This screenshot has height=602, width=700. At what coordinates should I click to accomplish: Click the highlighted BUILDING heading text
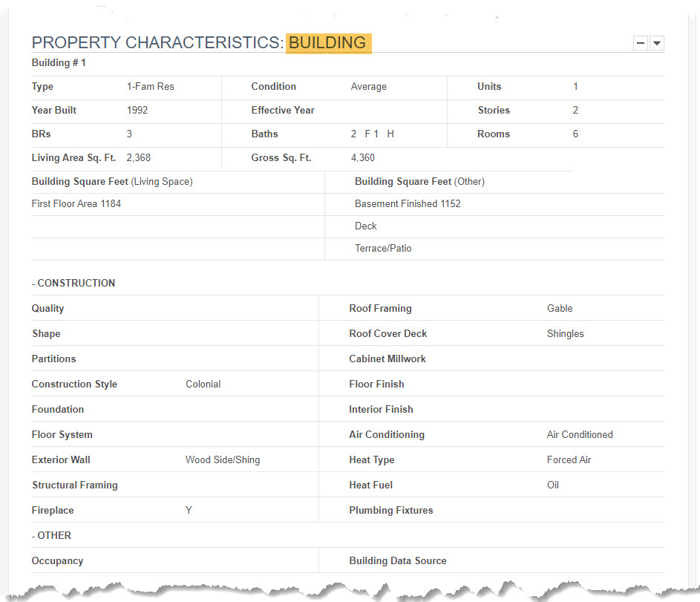click(x=328, y=43)
